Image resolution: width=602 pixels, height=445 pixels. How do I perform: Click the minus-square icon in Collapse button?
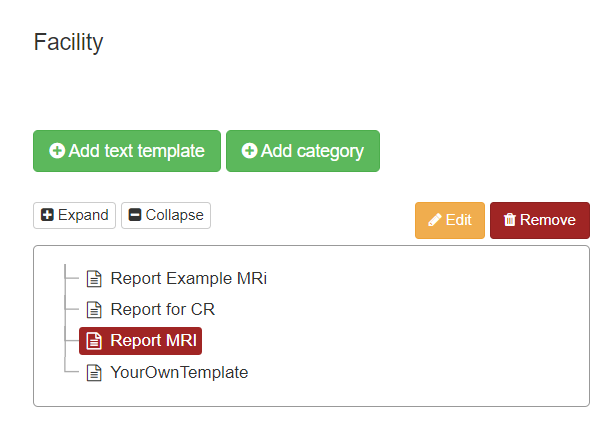click(135, 215)
